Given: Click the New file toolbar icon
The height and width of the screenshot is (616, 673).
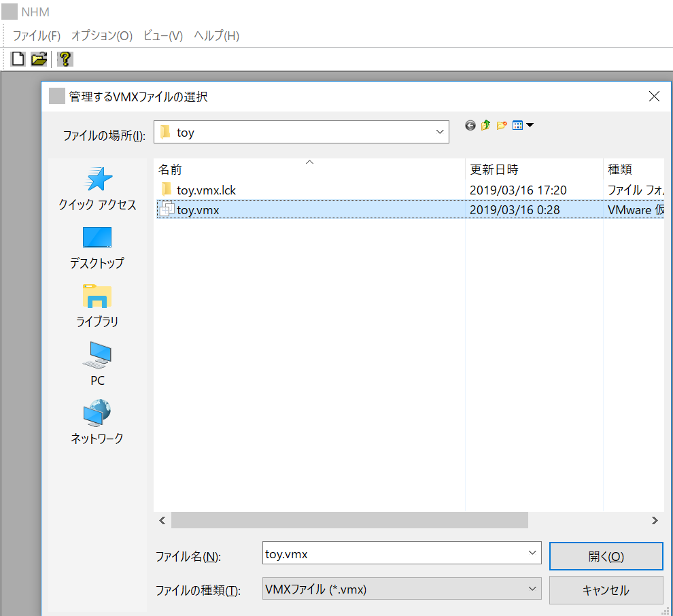Looking at the screenshot, I should (x=18, y=58).
